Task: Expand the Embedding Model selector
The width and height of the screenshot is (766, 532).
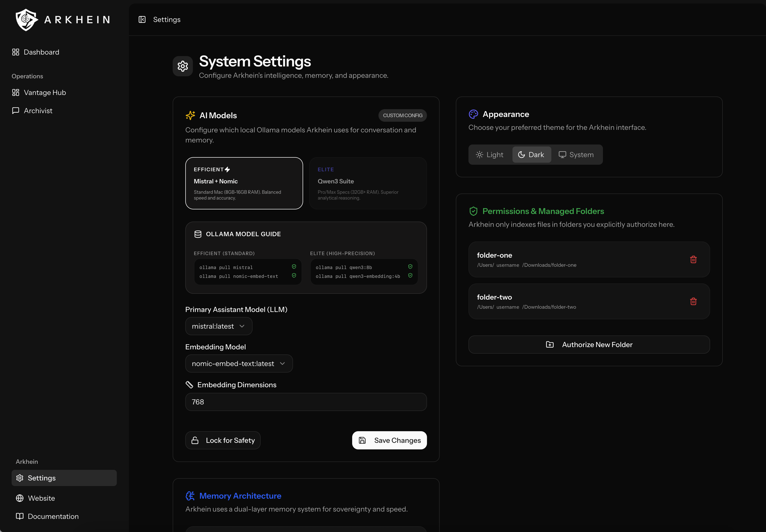Action: click(239, 363)
